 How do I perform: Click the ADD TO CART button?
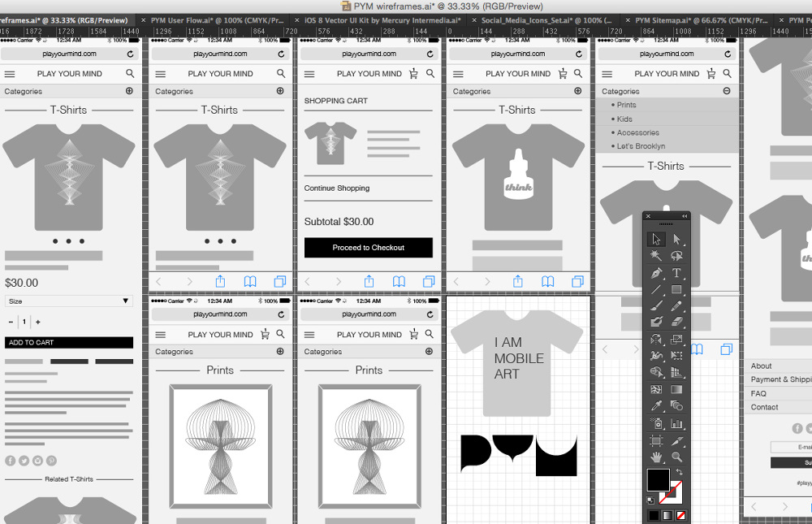(69, 342)
